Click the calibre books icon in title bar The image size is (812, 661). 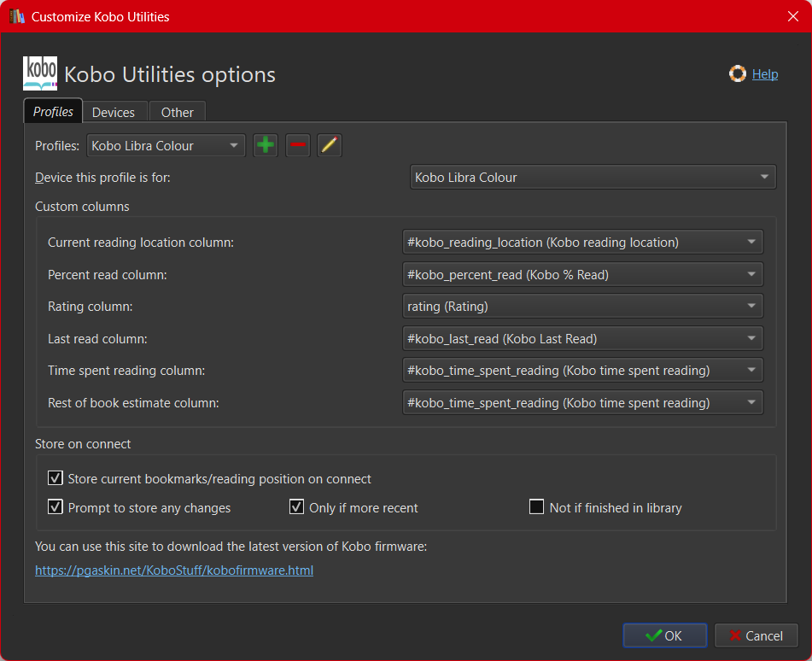17,16
